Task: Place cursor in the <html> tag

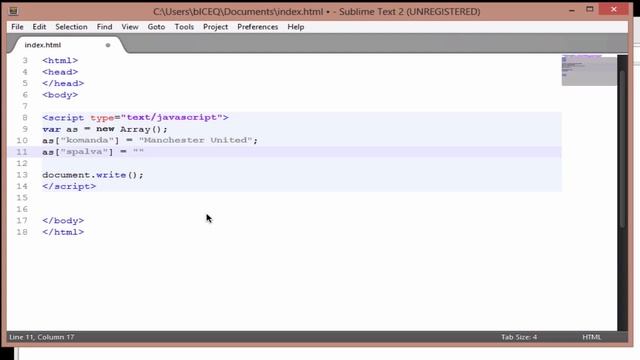Action: 60,60
